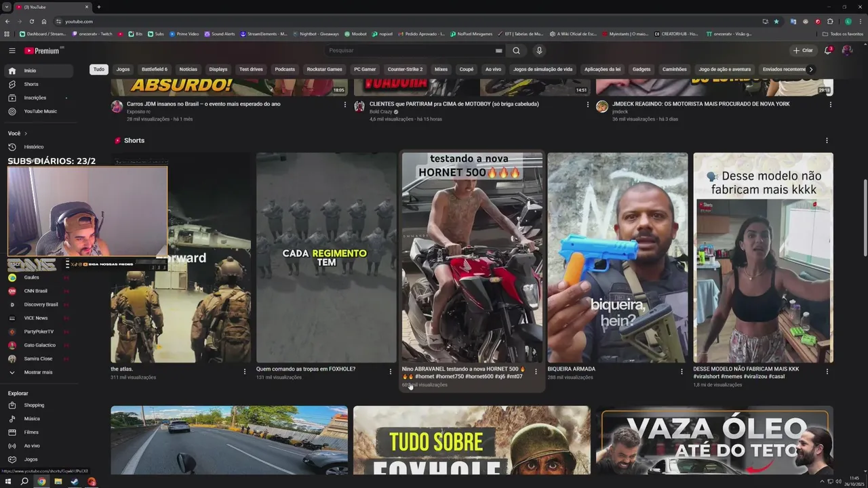Open the Exposito rc channel avatar
This screenshot has height=488, width=868.
[117, 106]
